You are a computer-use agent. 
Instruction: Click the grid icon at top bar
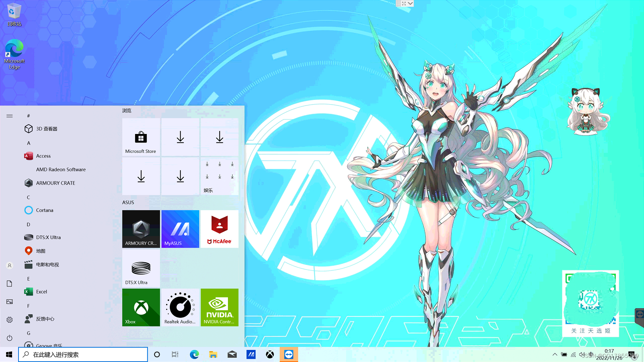(398, 4)
